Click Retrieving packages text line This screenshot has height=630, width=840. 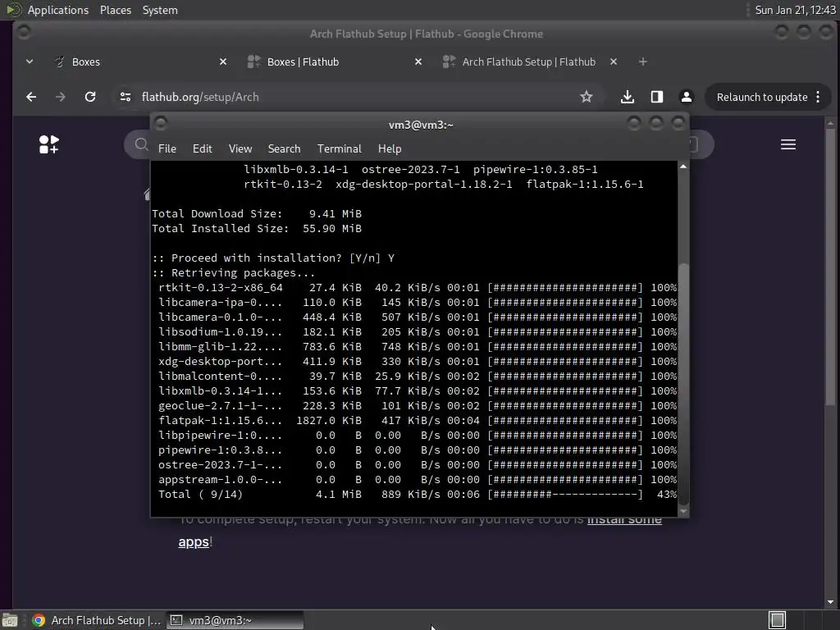[x=234, y=273]
